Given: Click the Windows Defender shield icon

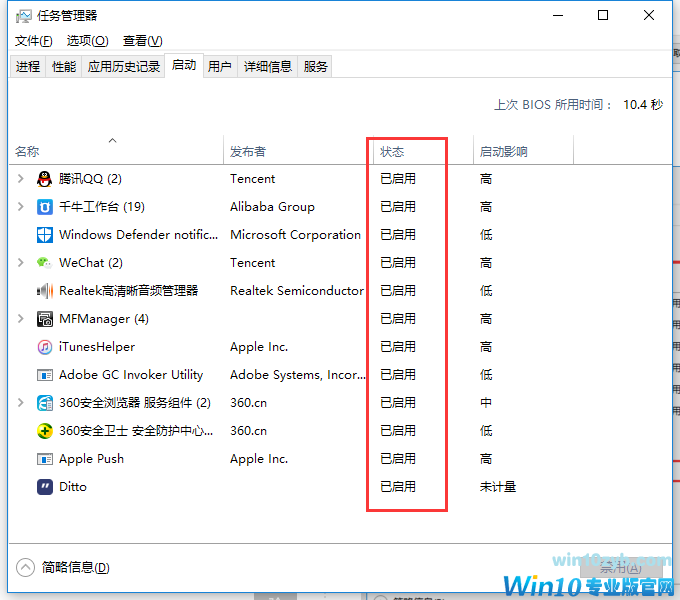Looking at the screenshot, I should coord(44,235).
